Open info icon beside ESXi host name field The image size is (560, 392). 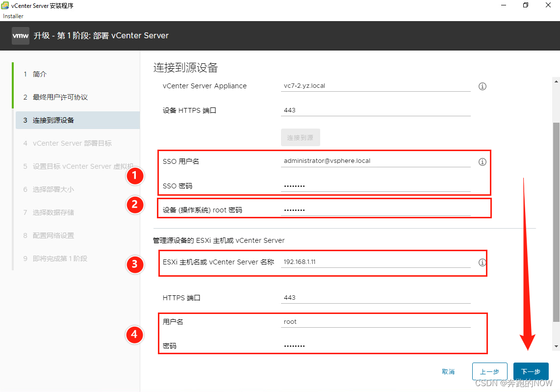[482, 262]
